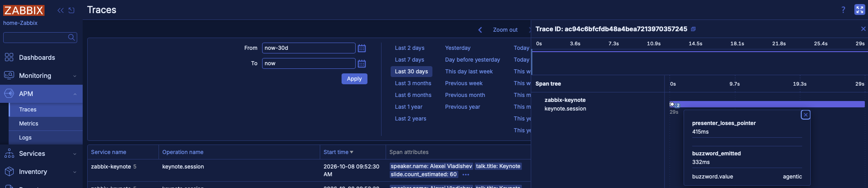The width and height of the screenshot is (868, 188).
Task: Select Yesterday range
Action: tap(458, 48)
